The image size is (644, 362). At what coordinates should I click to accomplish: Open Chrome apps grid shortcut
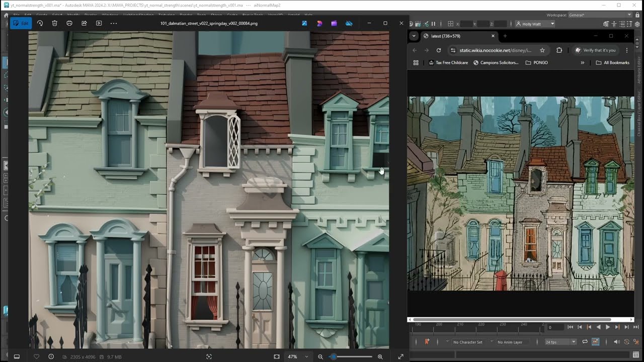pyautogui.click(x=416, y=63)
